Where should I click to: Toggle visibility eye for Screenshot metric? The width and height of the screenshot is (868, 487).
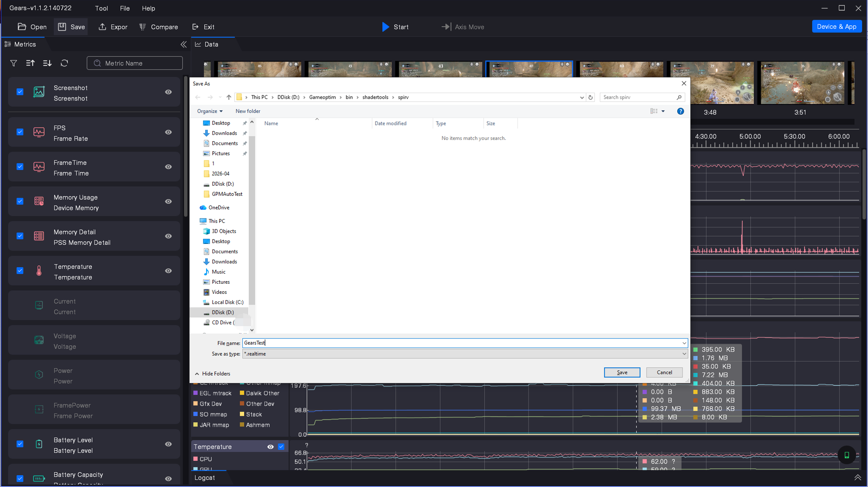point(168,92)
